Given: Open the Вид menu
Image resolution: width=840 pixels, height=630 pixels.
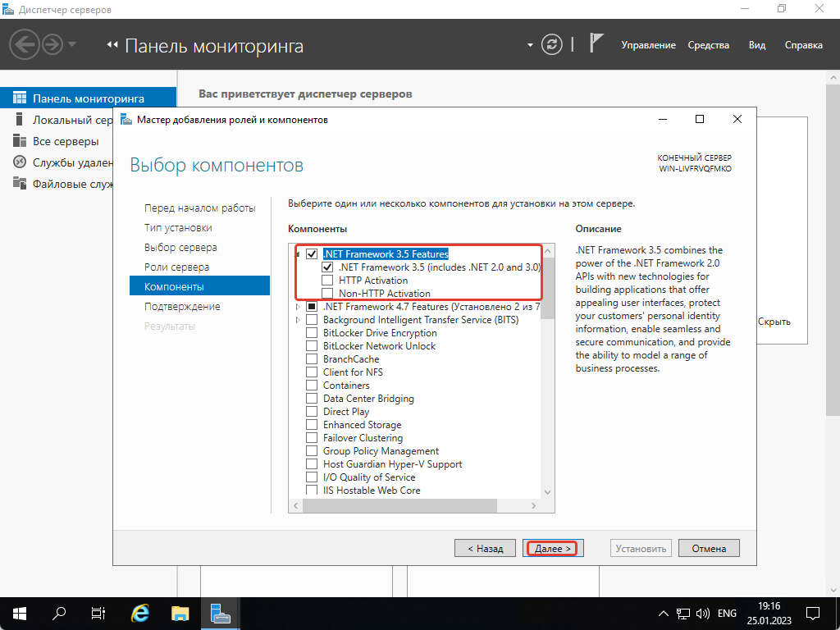Looking at the screenshot, I should coord(757,45).
